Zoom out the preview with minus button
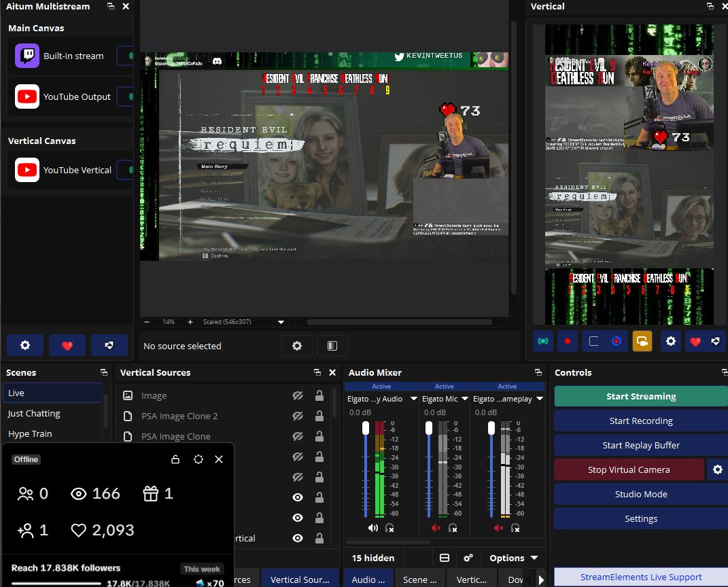Image resolution: width=728 pixels, height=587 pixels. [147, 322]
